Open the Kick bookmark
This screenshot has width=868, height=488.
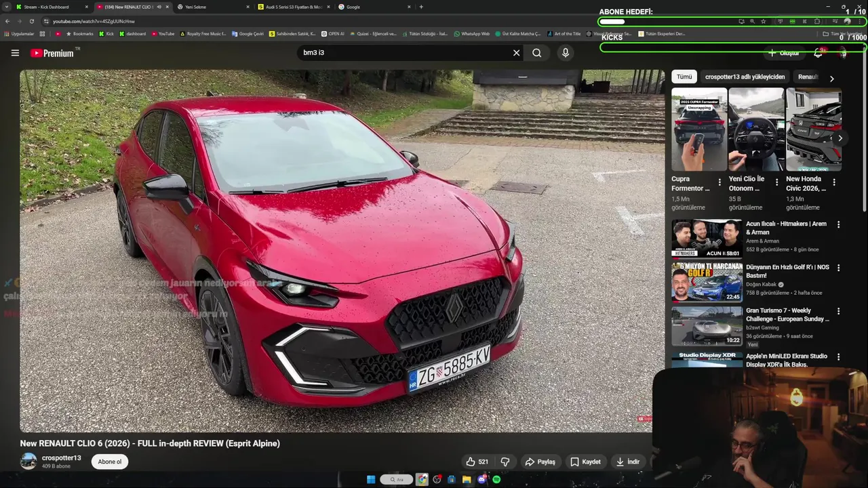(x=106, y=33)
